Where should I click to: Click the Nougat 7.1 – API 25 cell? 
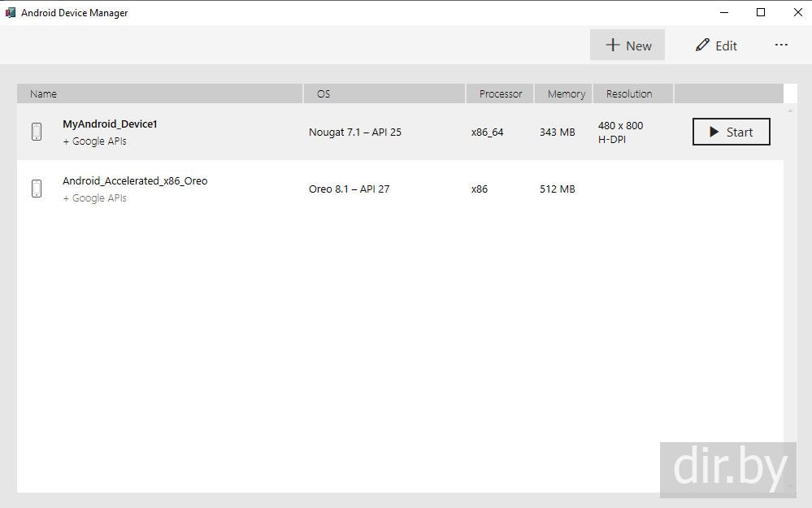tap(354, 132)
